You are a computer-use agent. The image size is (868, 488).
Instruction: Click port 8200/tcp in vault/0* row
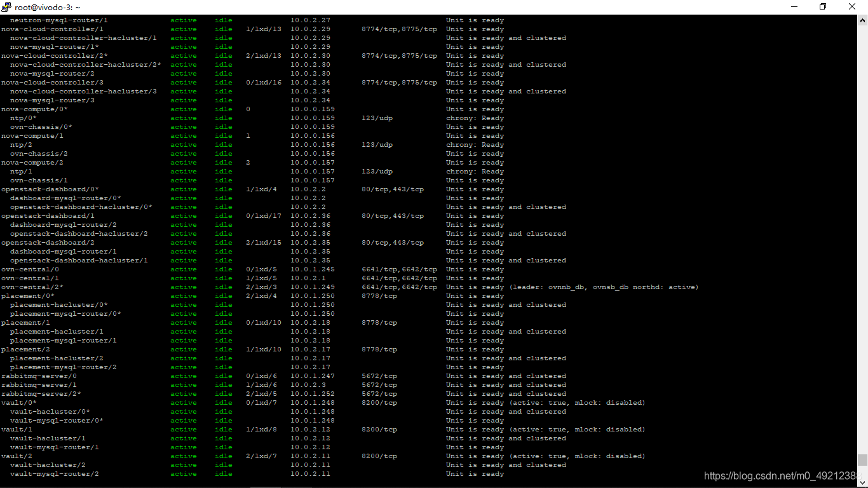click(x=379, y=403)
